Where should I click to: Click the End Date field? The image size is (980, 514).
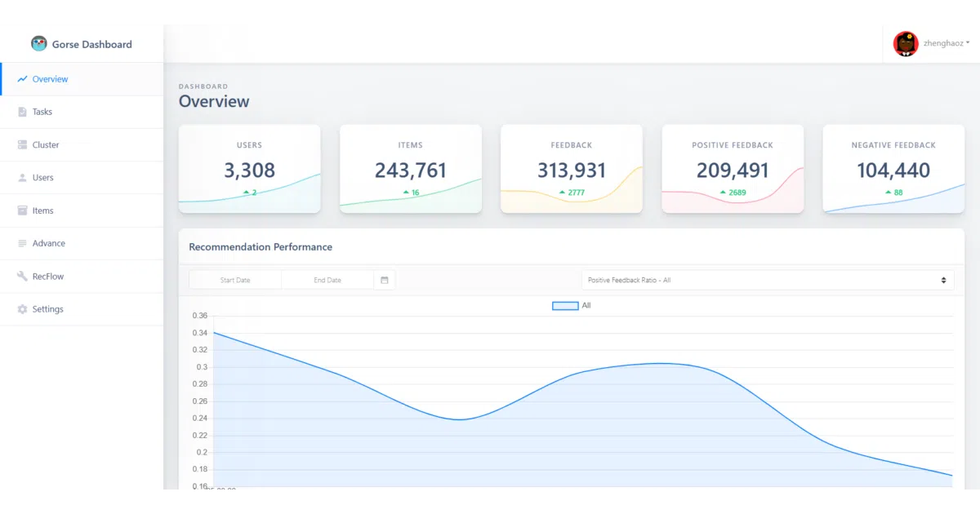(327, 280)
